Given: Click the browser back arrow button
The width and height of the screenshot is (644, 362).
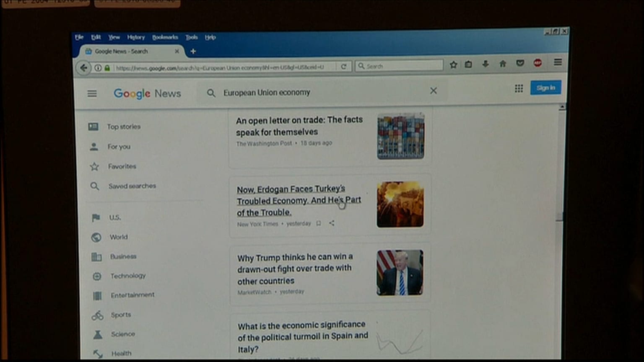Looking at the screenshot, I should [83, 67].
